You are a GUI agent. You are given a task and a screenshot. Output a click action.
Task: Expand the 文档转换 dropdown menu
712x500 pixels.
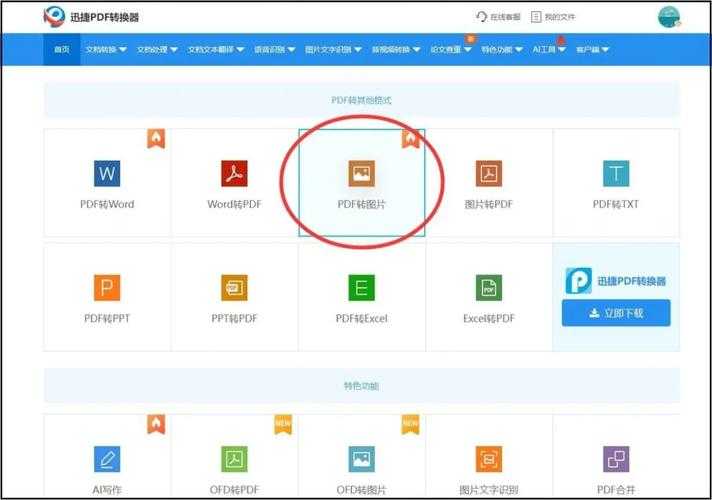106,49
